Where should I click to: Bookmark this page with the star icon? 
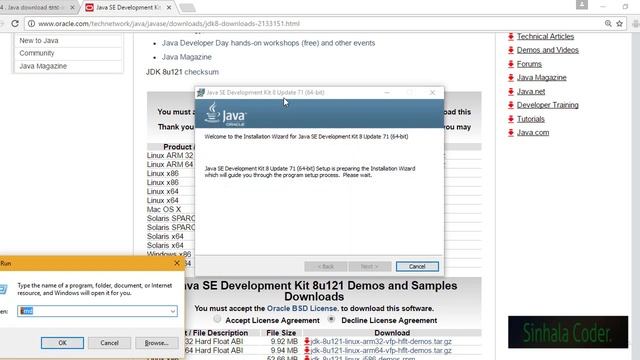pyautogui.click(x=619, y=24)
